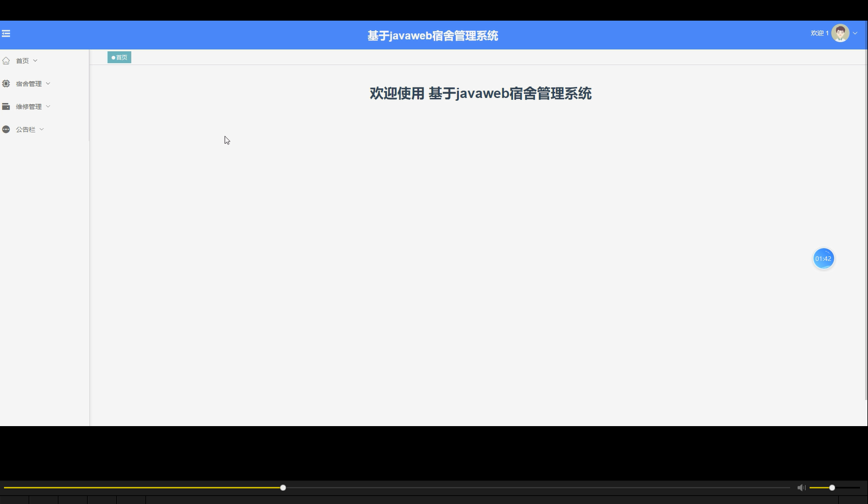868x504 pixels.
Task: Click the chip icon next to 宿舍管理
Action: [x=6, y=83]
